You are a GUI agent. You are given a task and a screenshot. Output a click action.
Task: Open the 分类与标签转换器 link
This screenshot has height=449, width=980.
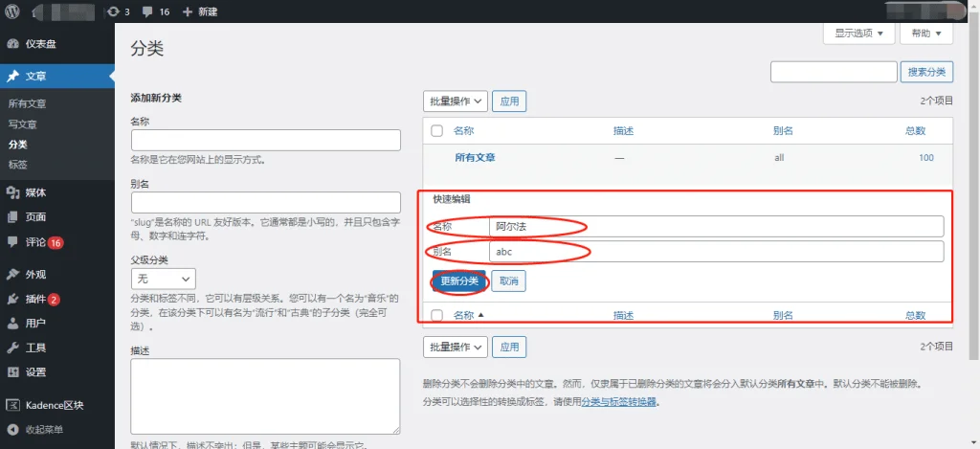[x=619, y=401]
